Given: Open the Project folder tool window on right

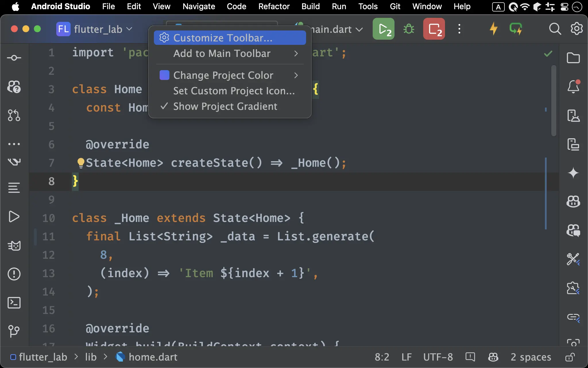Looking at the screenshot, I should pyautogui.click(x=573, y=58).
